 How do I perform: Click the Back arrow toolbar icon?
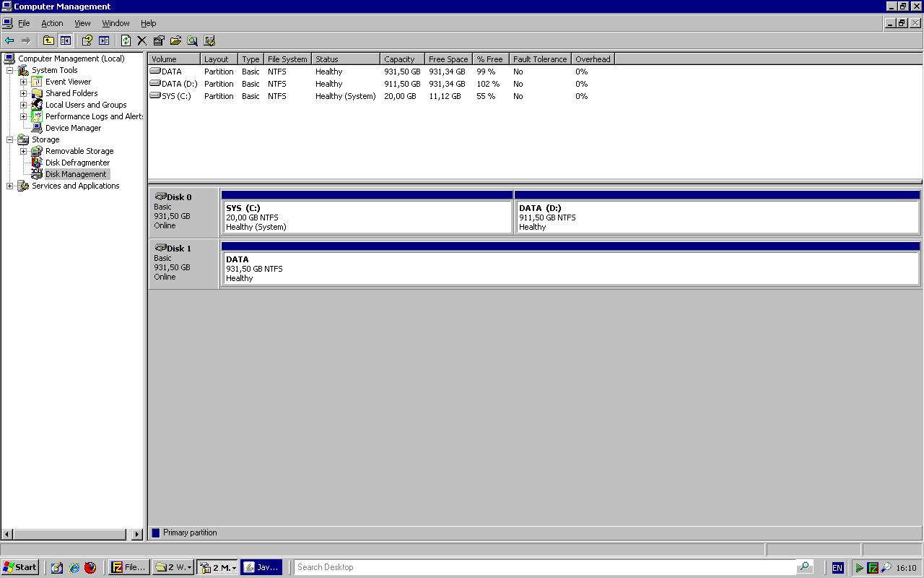pos(9,40)
